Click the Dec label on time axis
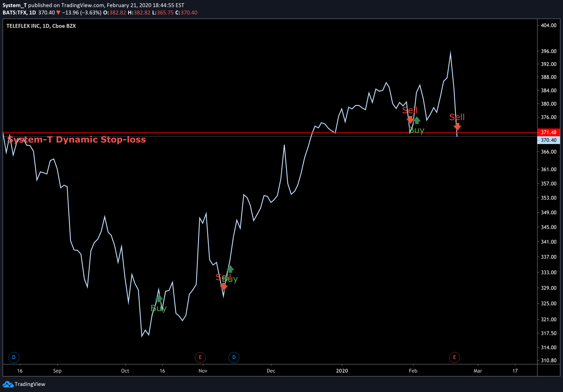The width and height of the screenshot is (563, 392). (x=271, y=371)
